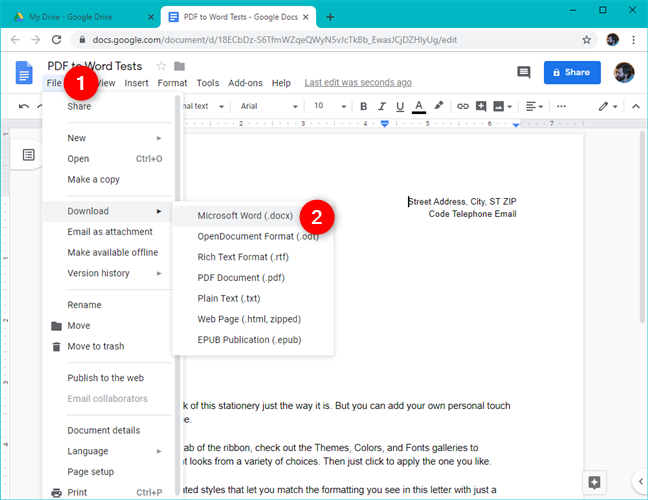648x500 pixels.
Task: Click the Google Docs home icon
Action: point(24,73)
